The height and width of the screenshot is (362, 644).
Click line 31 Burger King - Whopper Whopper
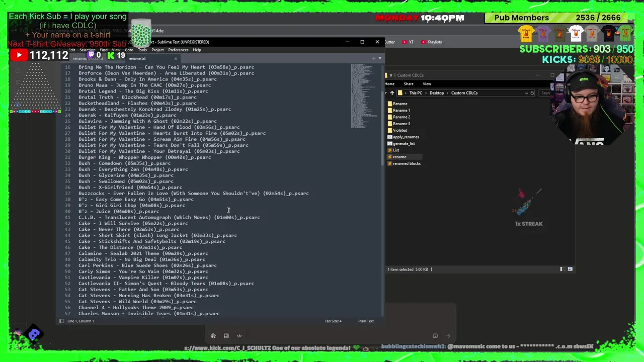[144, 157]
